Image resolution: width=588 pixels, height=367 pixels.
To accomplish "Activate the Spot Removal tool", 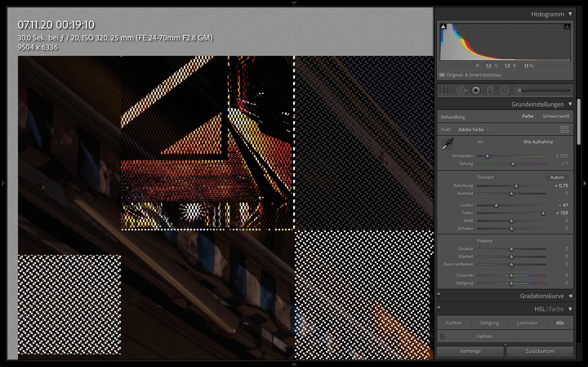I will pyautogui.click(x=461, y=91).
